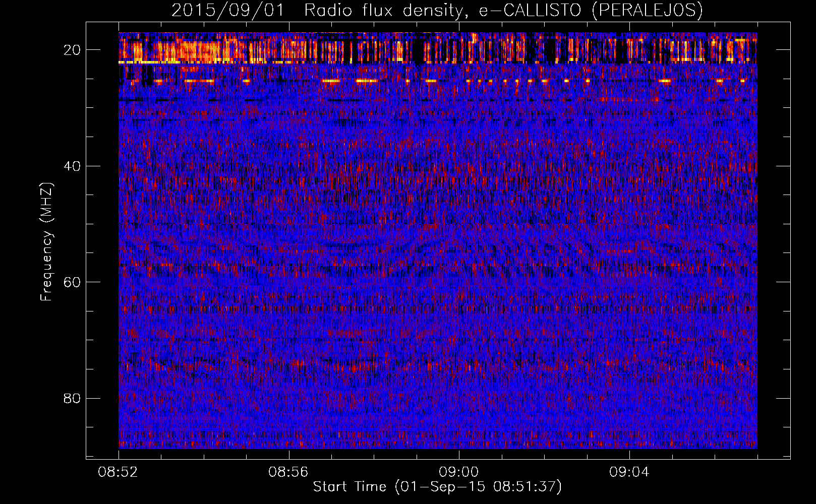Click the 'Start Time (01-Sep-15 08:51:37)' label
This screenshot has height=504, width=816.
pos(437,487)
